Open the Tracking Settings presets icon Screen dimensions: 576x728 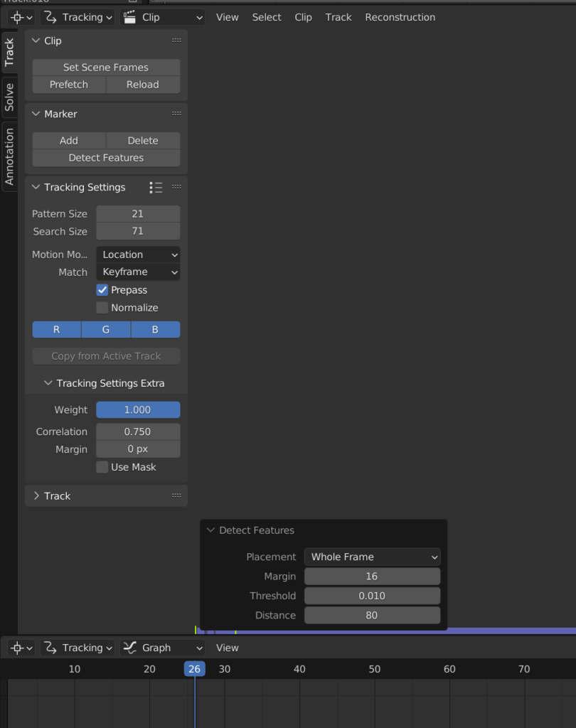coord(156,187)
